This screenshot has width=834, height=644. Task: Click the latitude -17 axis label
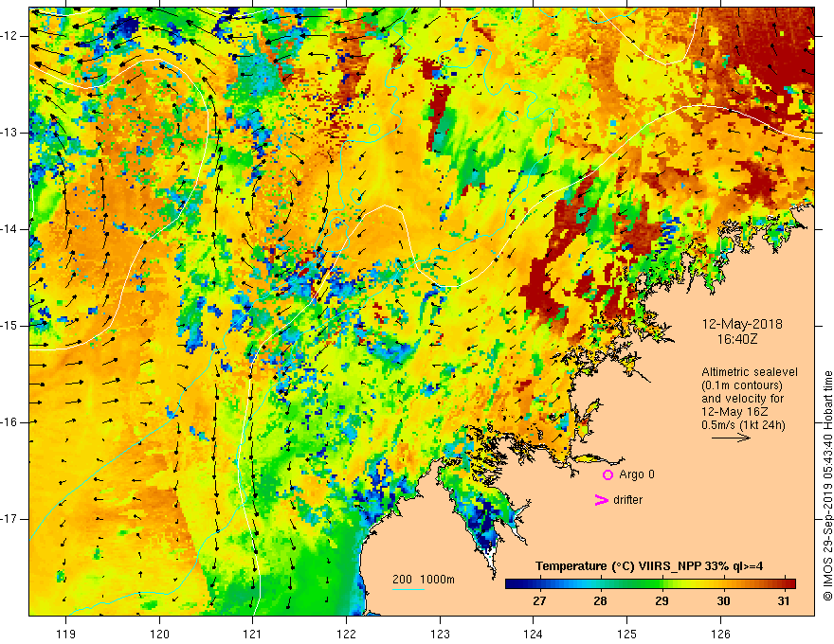point(9,519)
